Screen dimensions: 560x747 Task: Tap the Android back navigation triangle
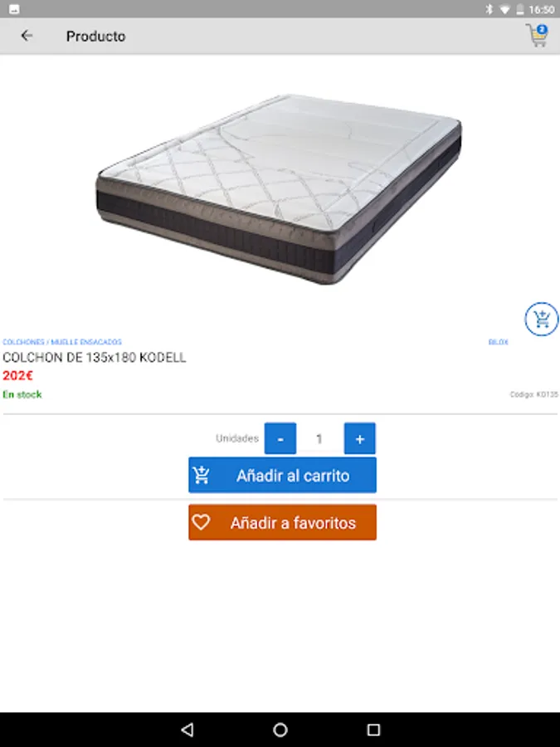point(187,730)
